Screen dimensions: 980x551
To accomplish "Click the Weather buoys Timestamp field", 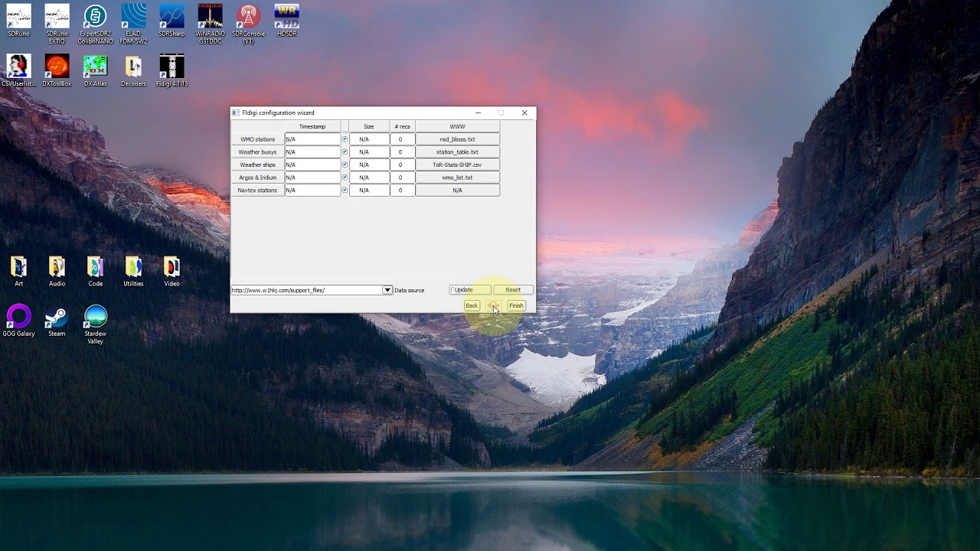I will click(x=312, y=152).
